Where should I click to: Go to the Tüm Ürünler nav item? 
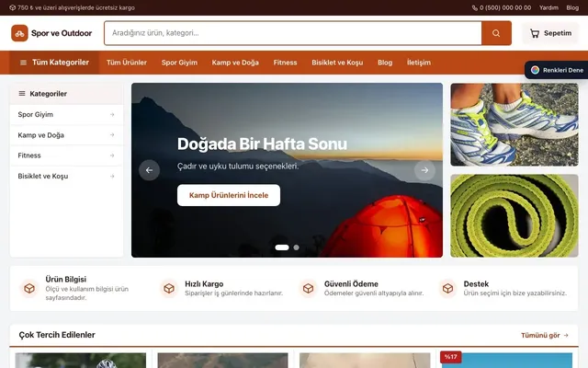coord(127,63)
